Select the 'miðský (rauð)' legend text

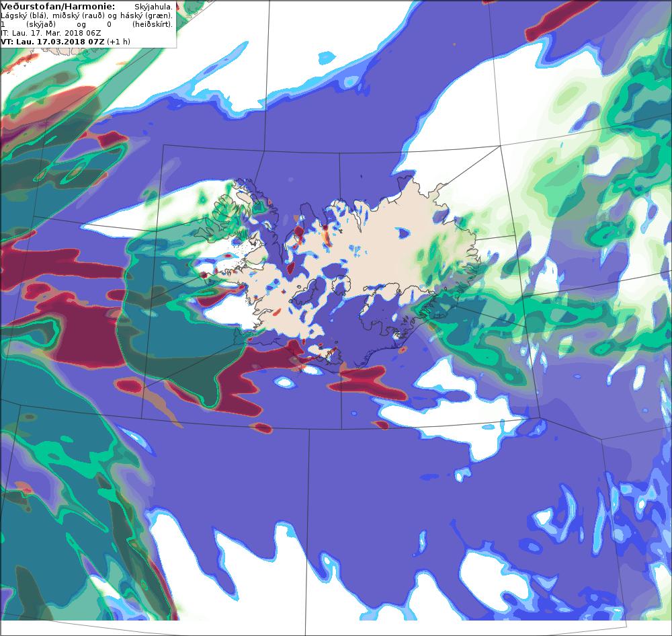(77, 15)
